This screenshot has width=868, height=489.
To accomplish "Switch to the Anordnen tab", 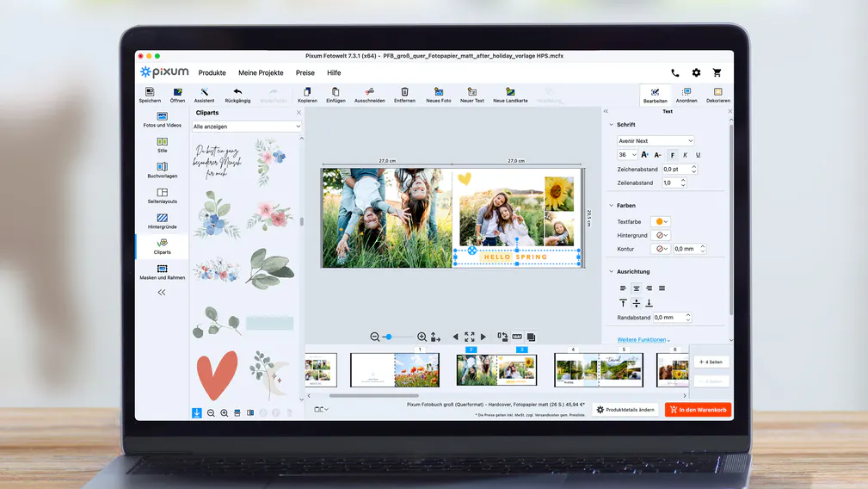I will [x=686, y=96].
